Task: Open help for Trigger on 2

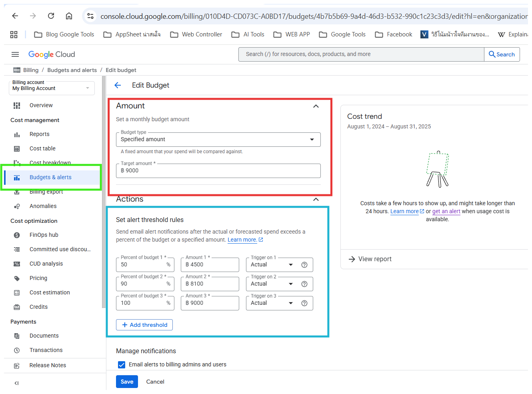Action: (x=304, y=284)
